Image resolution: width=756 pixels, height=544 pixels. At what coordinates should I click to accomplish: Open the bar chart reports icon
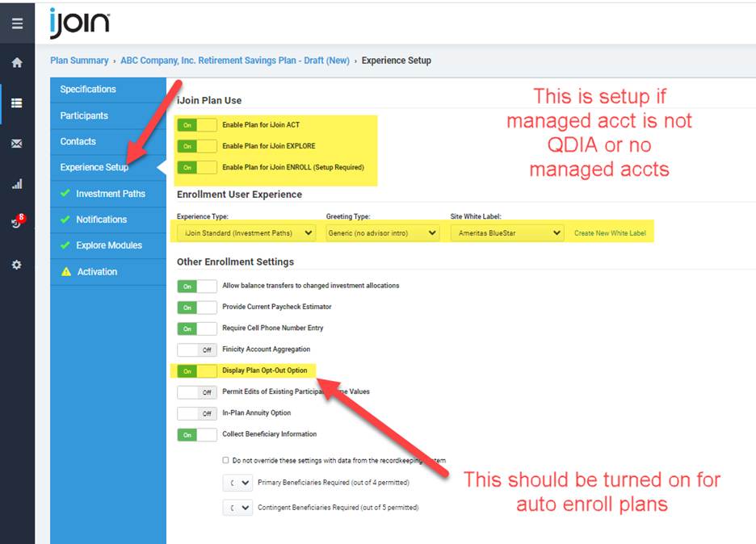(x=17, y=184)
